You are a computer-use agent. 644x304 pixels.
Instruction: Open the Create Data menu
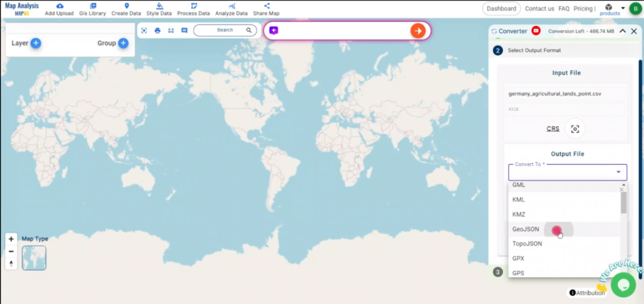click(x=126, y=9)
